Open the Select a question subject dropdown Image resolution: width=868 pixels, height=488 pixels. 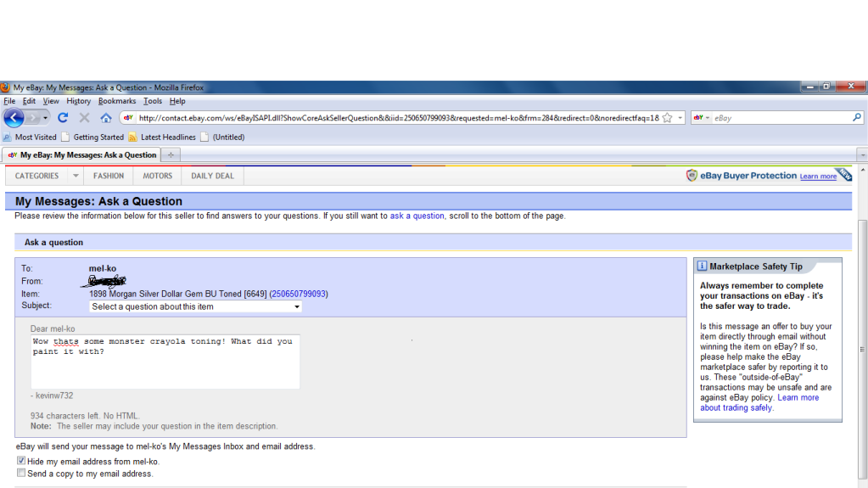[195, 306]
